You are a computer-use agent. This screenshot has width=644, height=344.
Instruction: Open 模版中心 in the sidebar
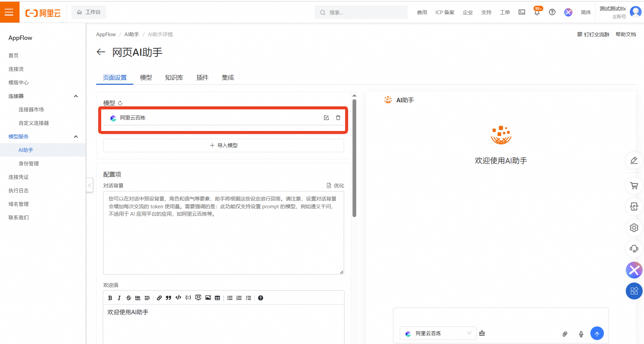[19, 83]
